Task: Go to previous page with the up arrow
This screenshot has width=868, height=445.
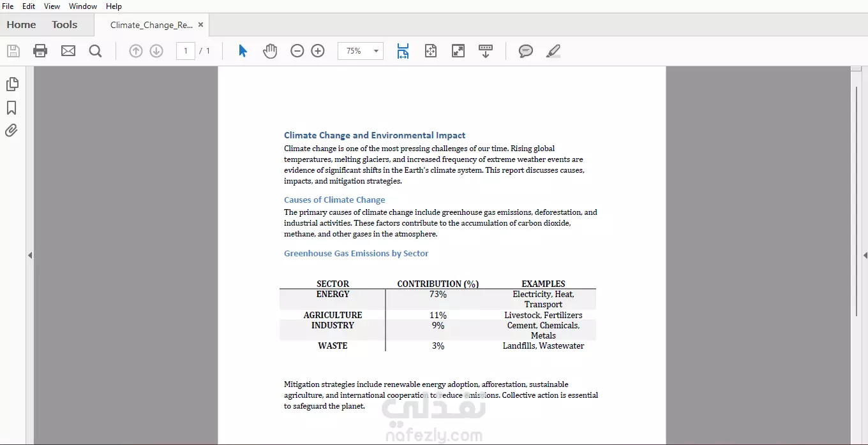Action: coord(136,51)
